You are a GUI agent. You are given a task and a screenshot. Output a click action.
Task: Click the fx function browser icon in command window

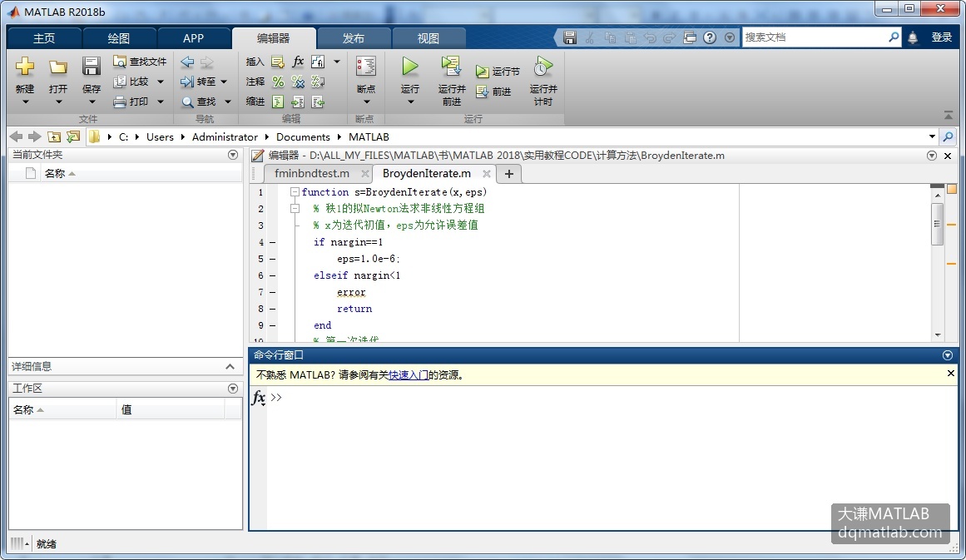[x=259, y=398]
